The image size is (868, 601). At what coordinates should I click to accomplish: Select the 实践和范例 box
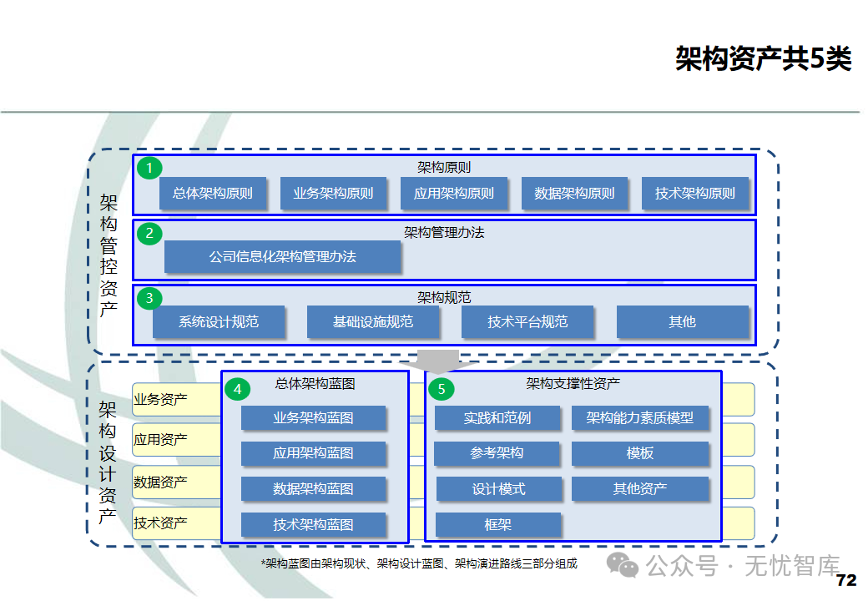[497, 418]
